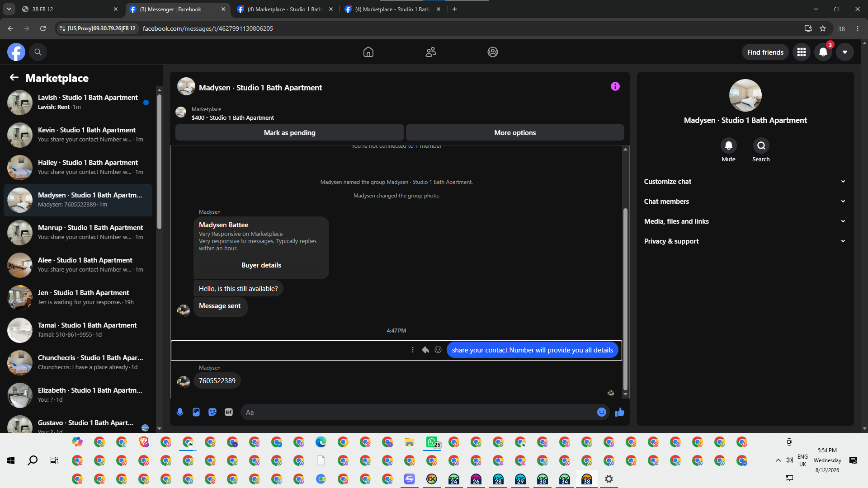The width and height of the screenshot is (868, 488).
Task: Send a voice clip with microphone icon
Action: pos(180,412)
